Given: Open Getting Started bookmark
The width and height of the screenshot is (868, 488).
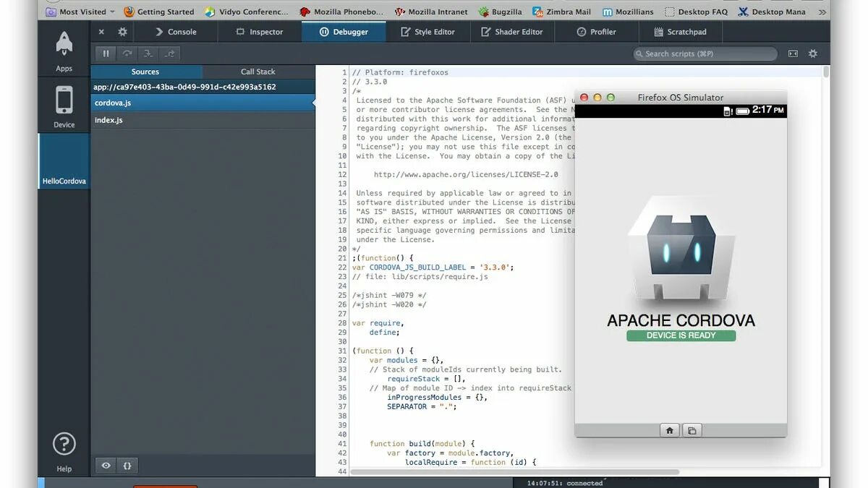Looking at the screenshot, I should tap(159, 12).
